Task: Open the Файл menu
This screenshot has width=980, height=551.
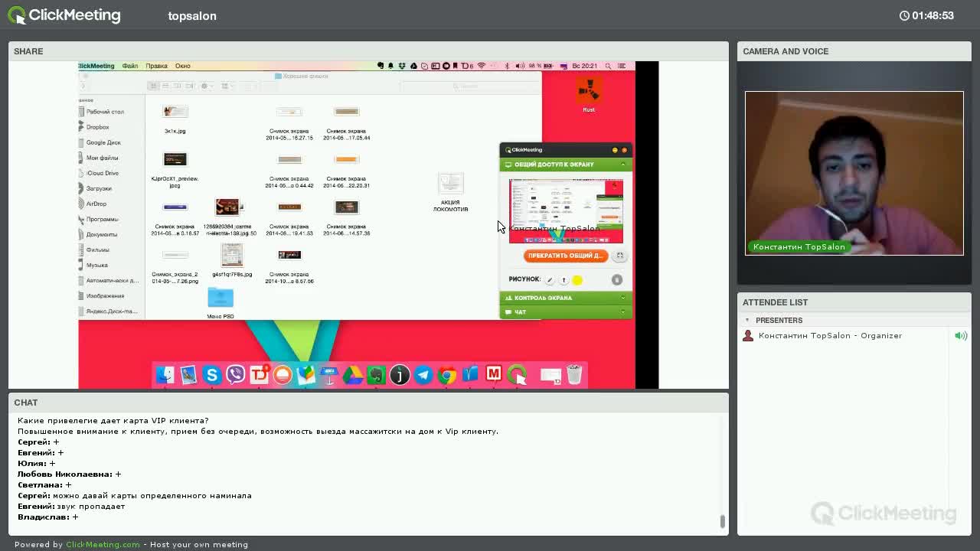Action: [x=130, y=66]
